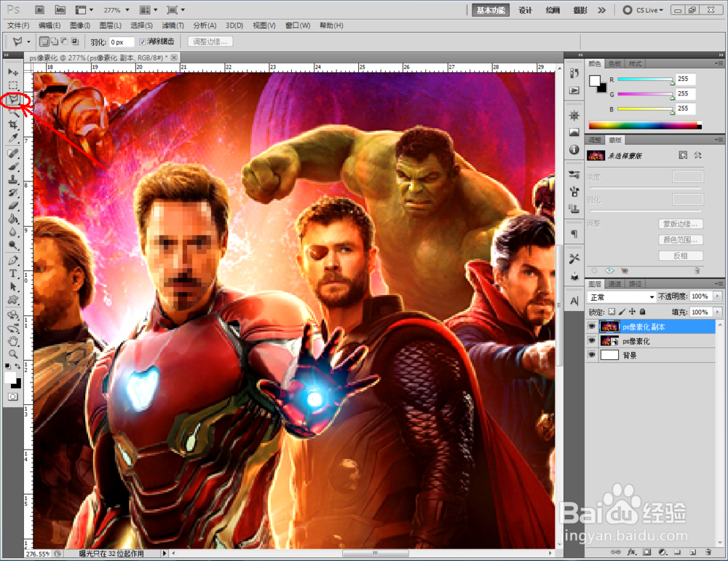Open the Color panel options menu
Viewport: 728px width, 561px height.
tap(719, 63)
